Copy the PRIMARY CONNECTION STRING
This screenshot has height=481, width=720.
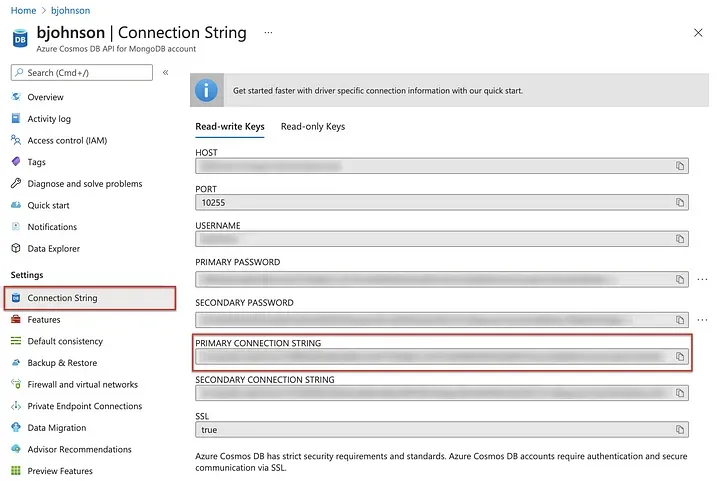(x=680, y=356)
